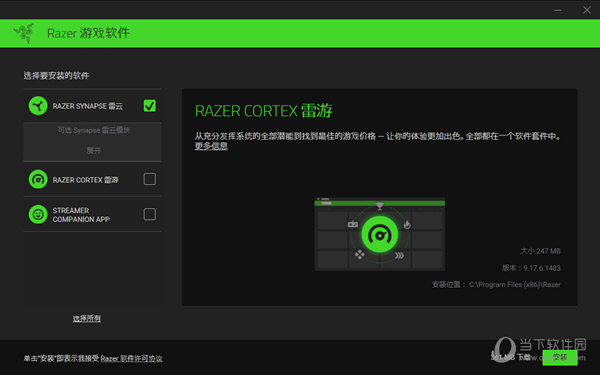600x375 pixels.
Task: Select the Razer Cortex green icon
Action: (38, 179)
